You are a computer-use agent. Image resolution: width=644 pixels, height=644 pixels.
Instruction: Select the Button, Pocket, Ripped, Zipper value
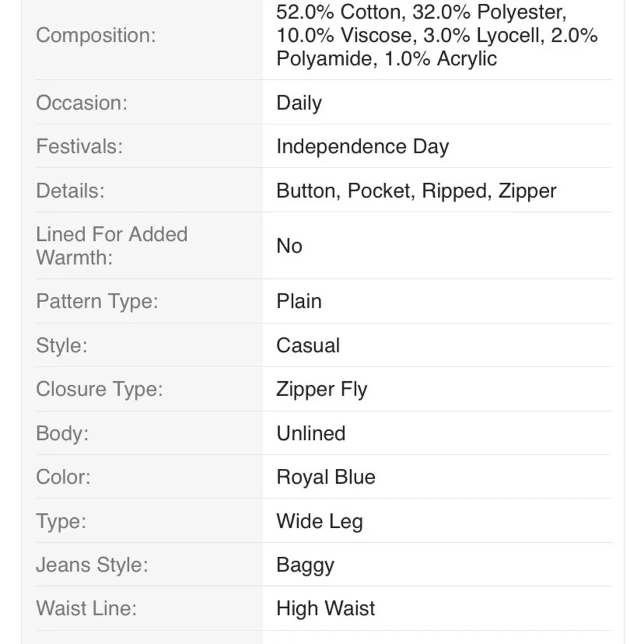coord(416,191)
